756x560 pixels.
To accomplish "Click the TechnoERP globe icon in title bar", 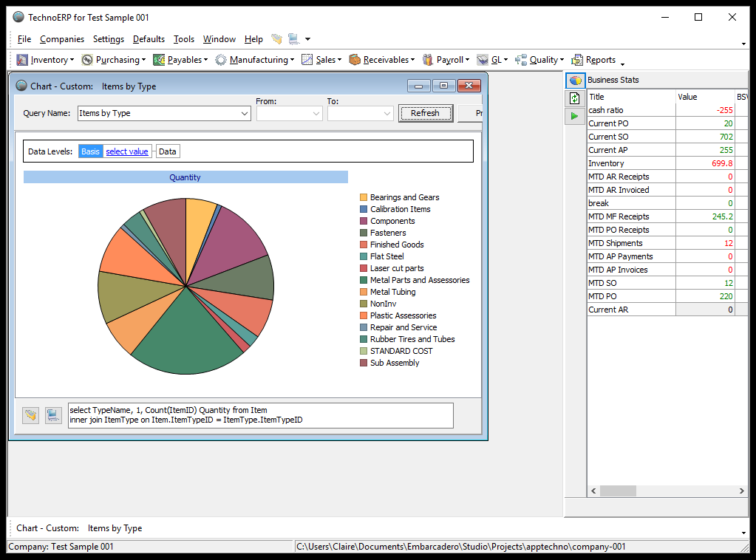I will pos(18,17).
